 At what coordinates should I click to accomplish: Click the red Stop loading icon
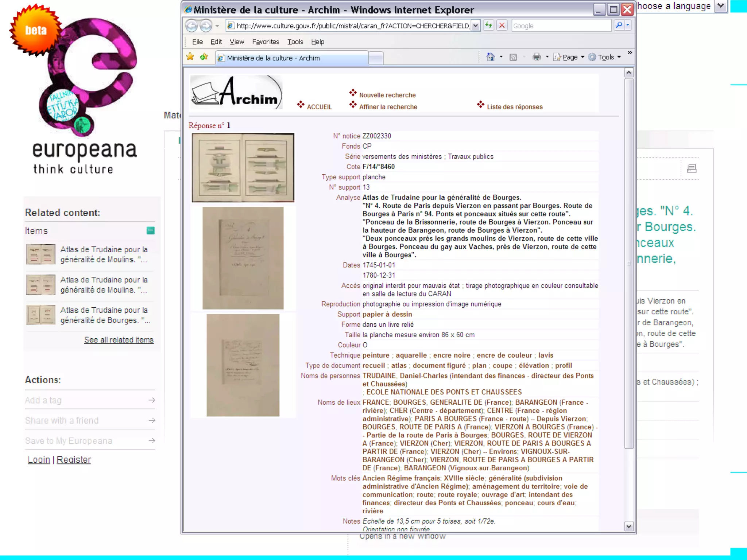tap(502, 26)
